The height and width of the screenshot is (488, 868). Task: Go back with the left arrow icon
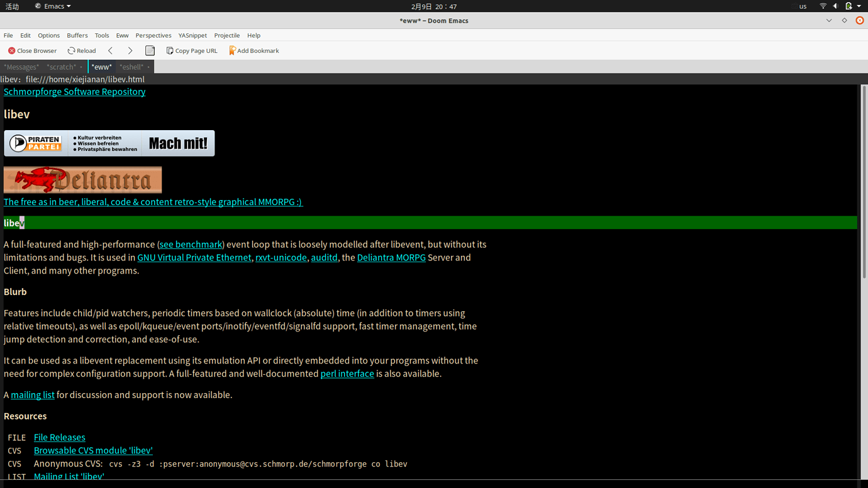[110, 51]
